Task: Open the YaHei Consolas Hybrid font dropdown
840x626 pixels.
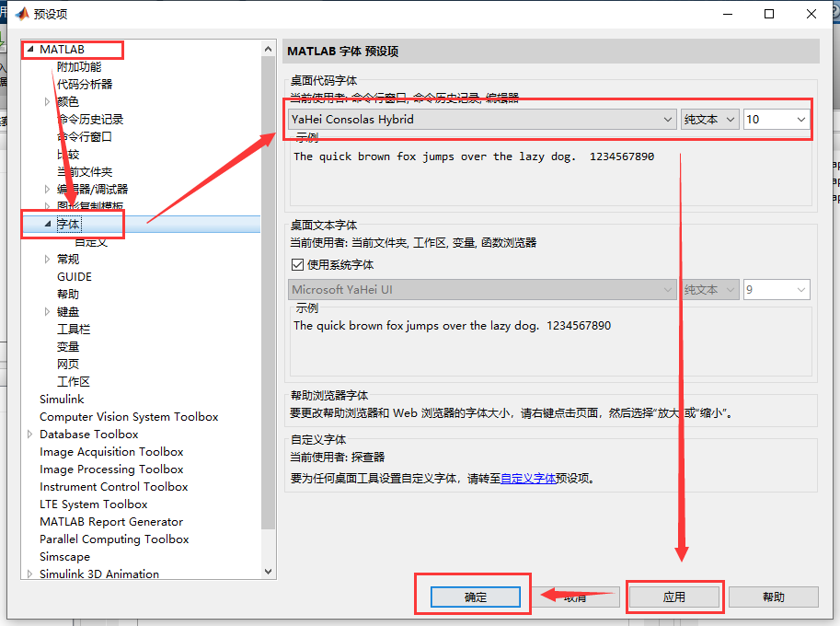Action: [x=482, y=119]
